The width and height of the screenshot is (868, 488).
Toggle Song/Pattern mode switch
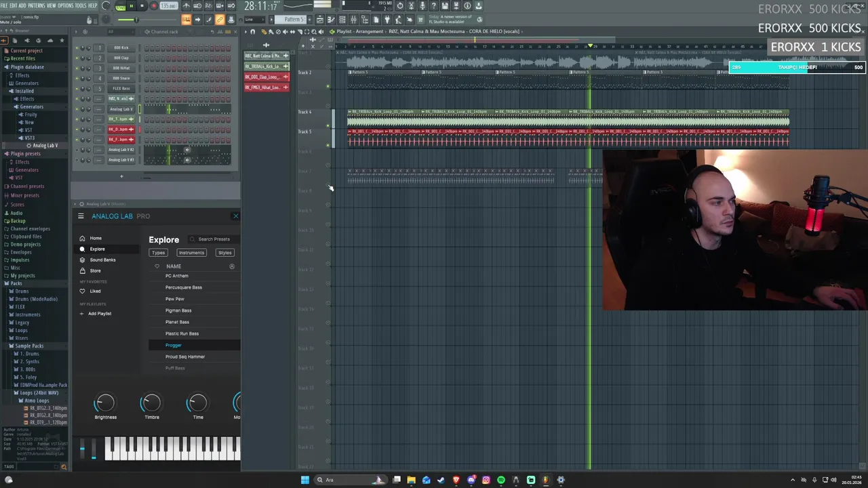tap(121, 7)
